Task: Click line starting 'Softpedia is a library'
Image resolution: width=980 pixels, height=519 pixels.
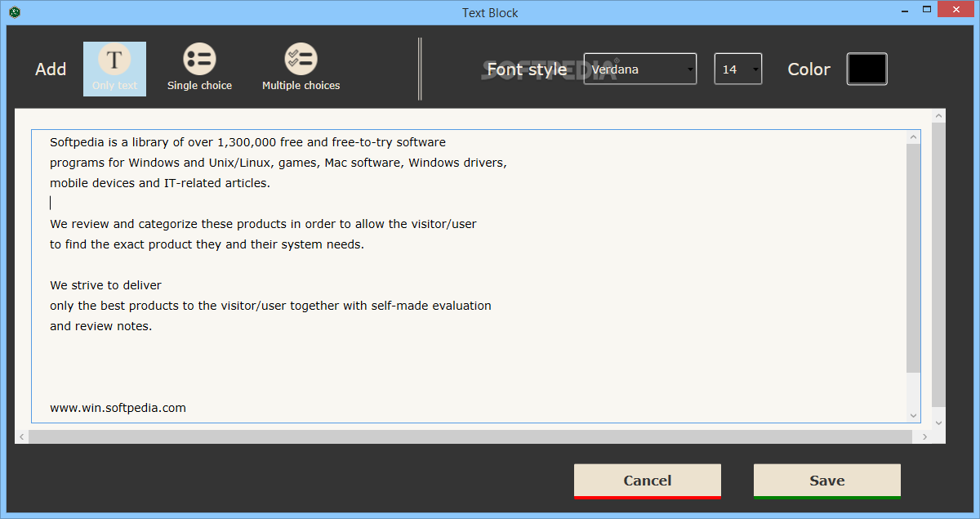Action: tap(247, 142)
